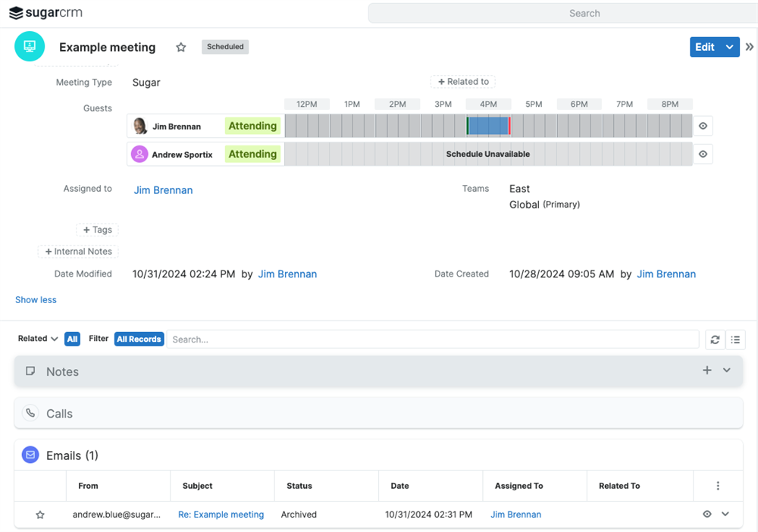This screenshot has width=758, height=532.
Task: Collapse the Notes subpanel chevron
Action: coord(727,371)
